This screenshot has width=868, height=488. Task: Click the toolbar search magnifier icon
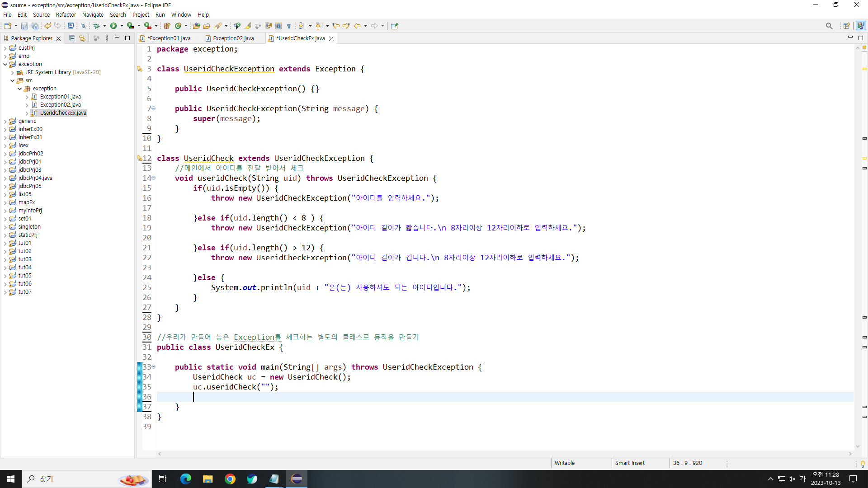coord(829,26)
